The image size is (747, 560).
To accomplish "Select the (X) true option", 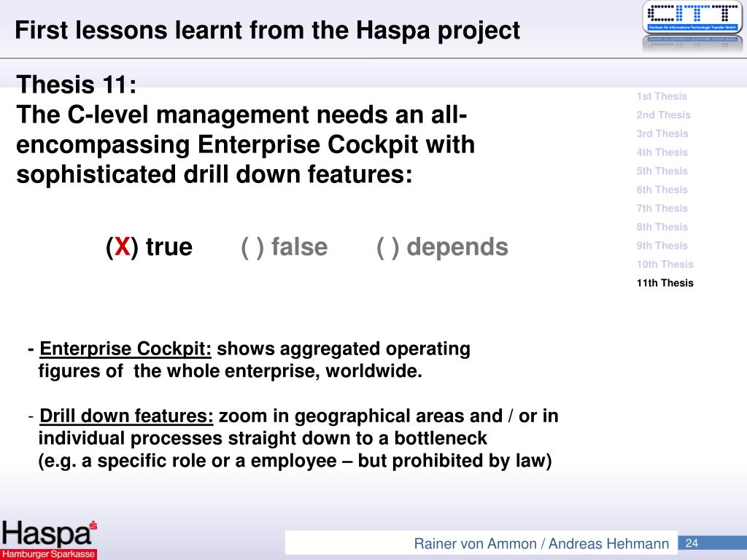I will point(149,246).
